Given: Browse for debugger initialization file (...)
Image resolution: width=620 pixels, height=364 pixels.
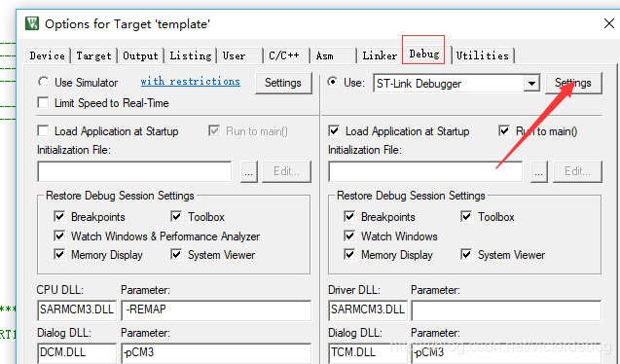Looking at the screenshot, I should tap(538, 171).
